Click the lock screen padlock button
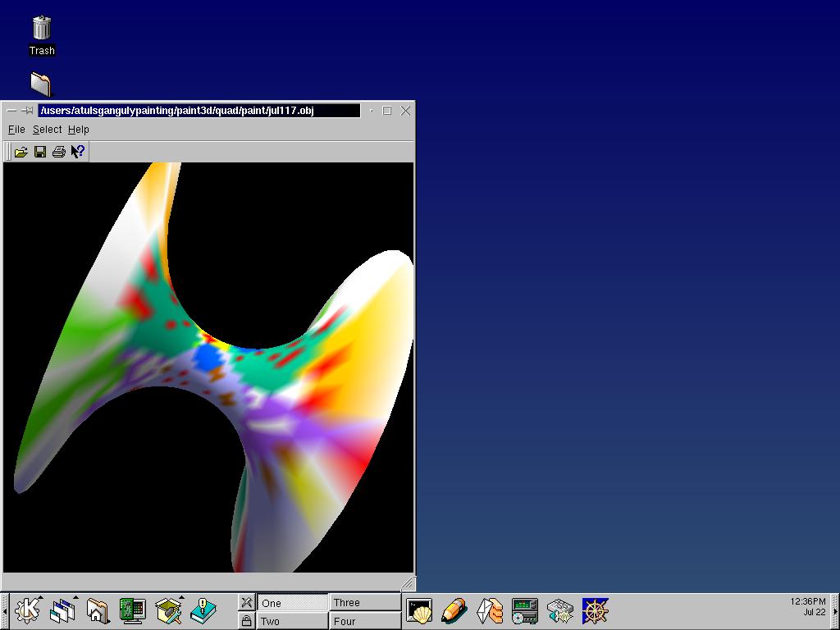The image size is (840, 630). [x=246, y=621]
